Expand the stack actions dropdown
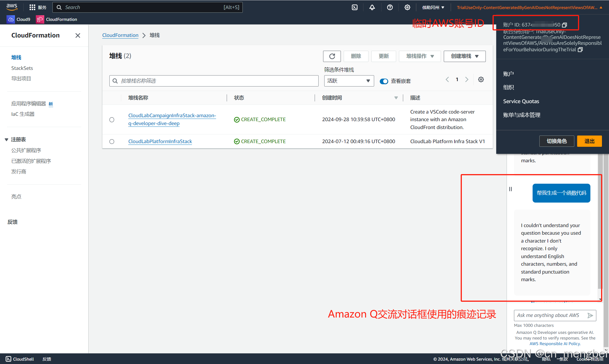The height and width of the screenshot is (364, 609). (x=420, y=56)
